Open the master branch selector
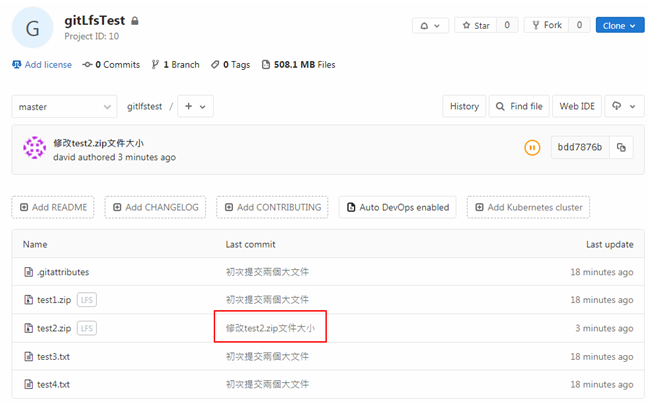The image size is (649, 404). click(64, 106)
